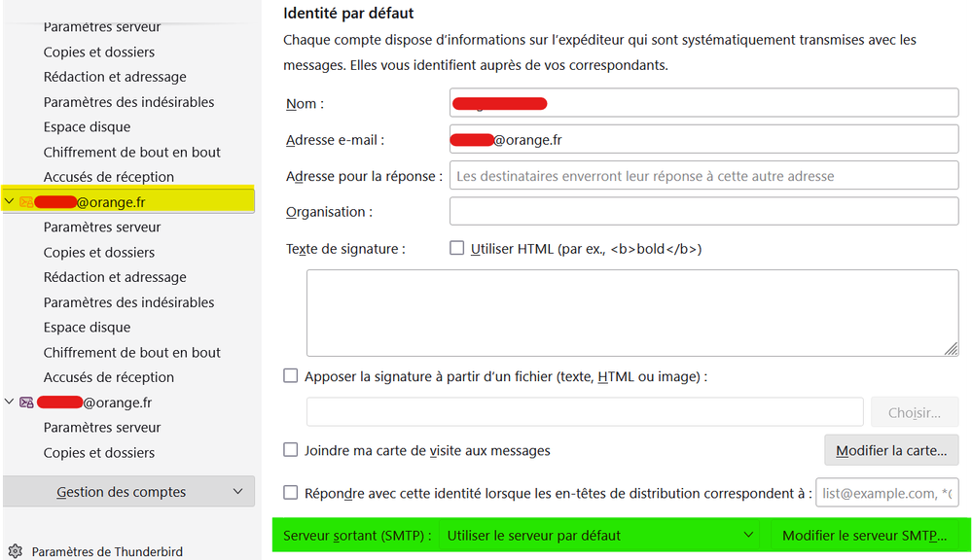The height and width of the screenshot is (560, 972).
Task: Enable the Utiliser HTML checkbox
Action: [457, 248]
